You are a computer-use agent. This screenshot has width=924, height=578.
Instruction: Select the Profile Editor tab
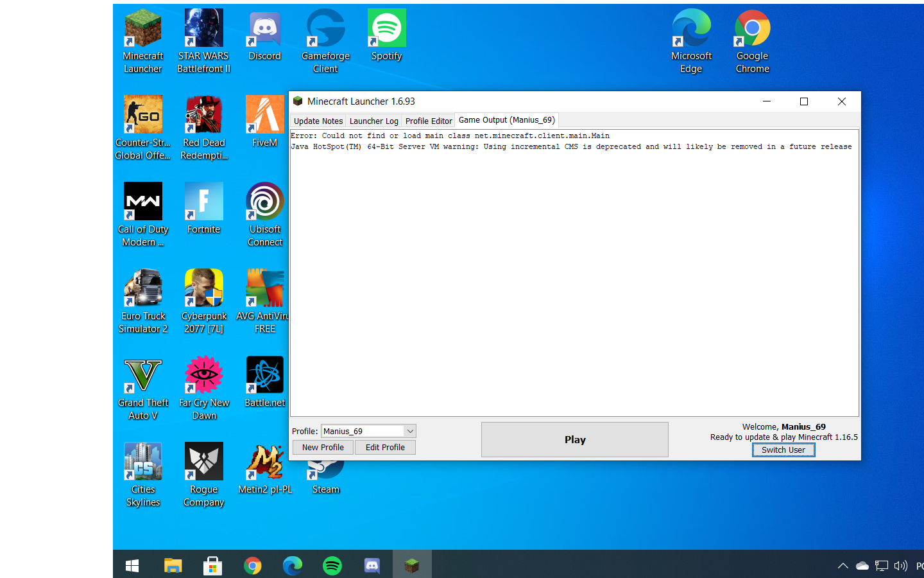click(429, 121)
